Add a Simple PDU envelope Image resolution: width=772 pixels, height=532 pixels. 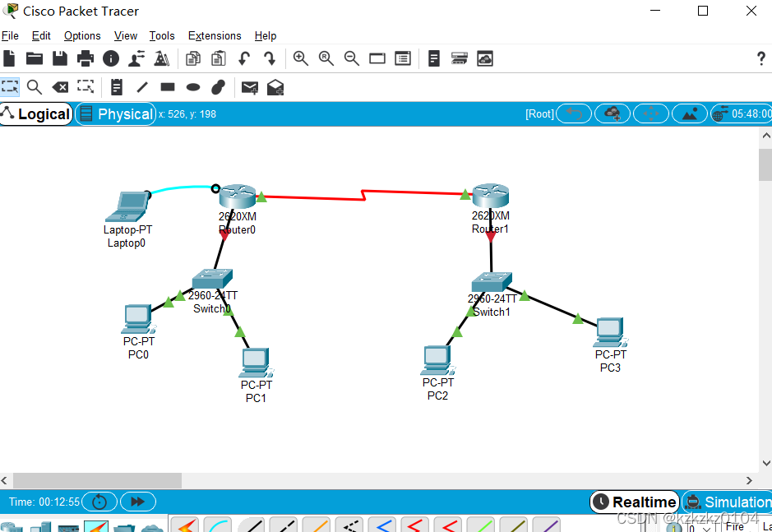click(250, 88)
